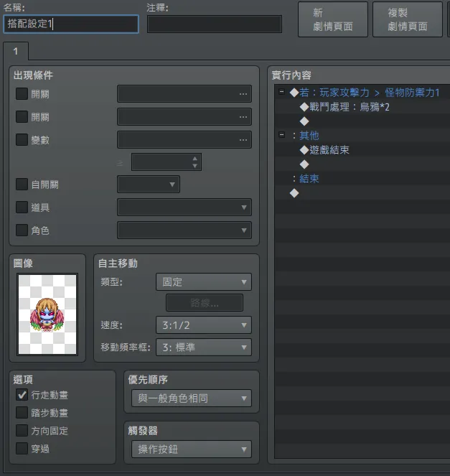Open the 自開關 dropdown
Viewport: 450px width, 476px height.
click(149, 185)
